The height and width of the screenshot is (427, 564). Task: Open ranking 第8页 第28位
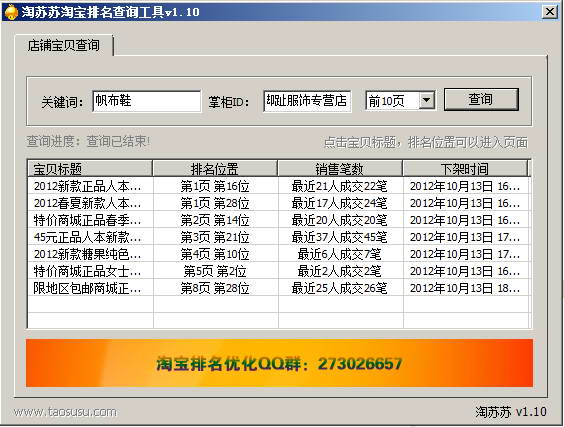pyautogui.click(x=215, y=288)
